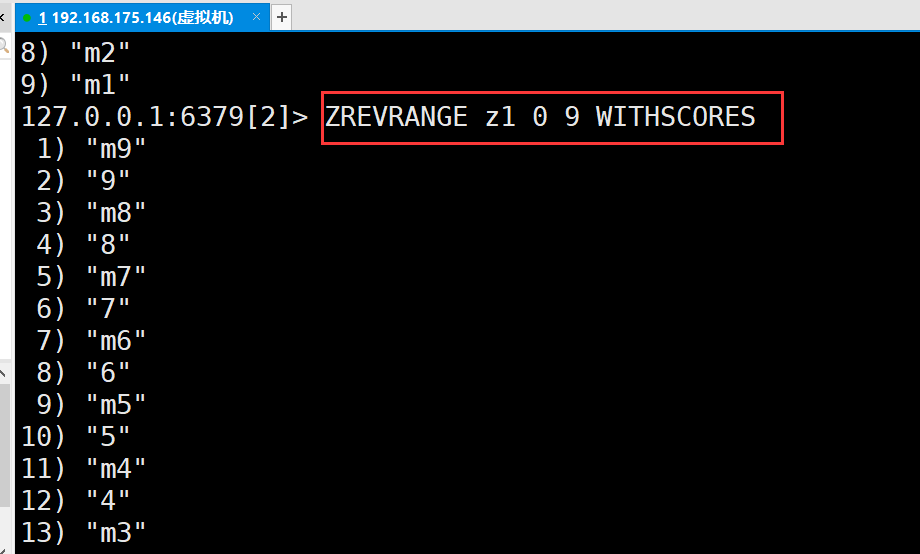
Task: Click the "5" score on line 10
Action: click(x=108, y=437)
